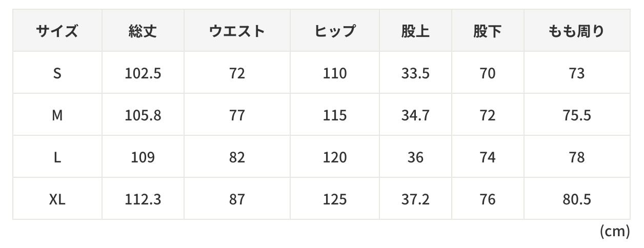Image resolution: width=644 pixels, height=248 pixels.
Task: Select the 37.2 rise value for XL
Action: pos(415,199)
